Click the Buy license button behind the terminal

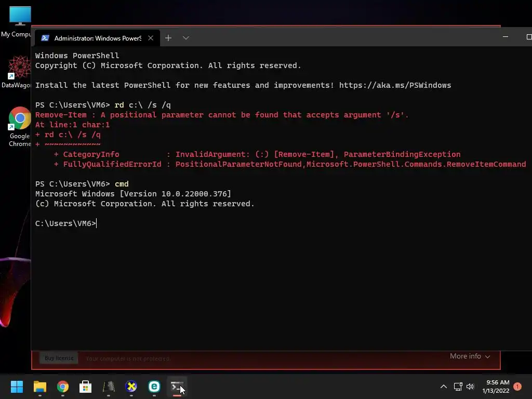[59, 358]
